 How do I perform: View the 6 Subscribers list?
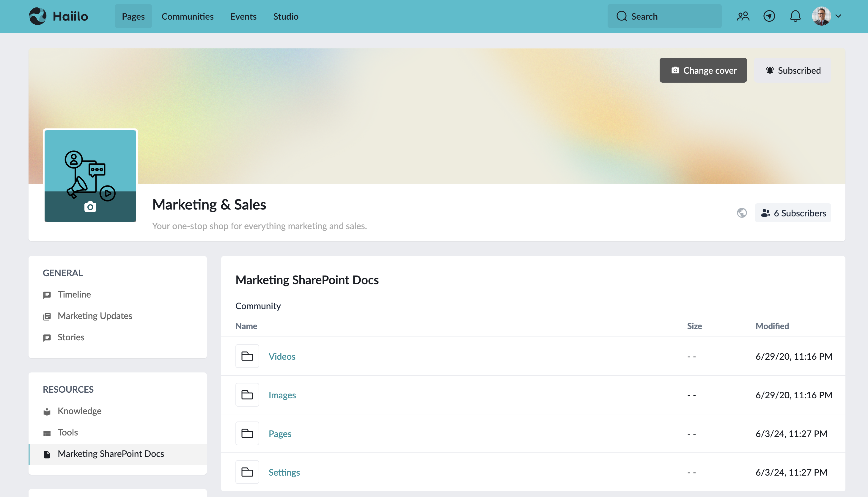click(793, 213)
